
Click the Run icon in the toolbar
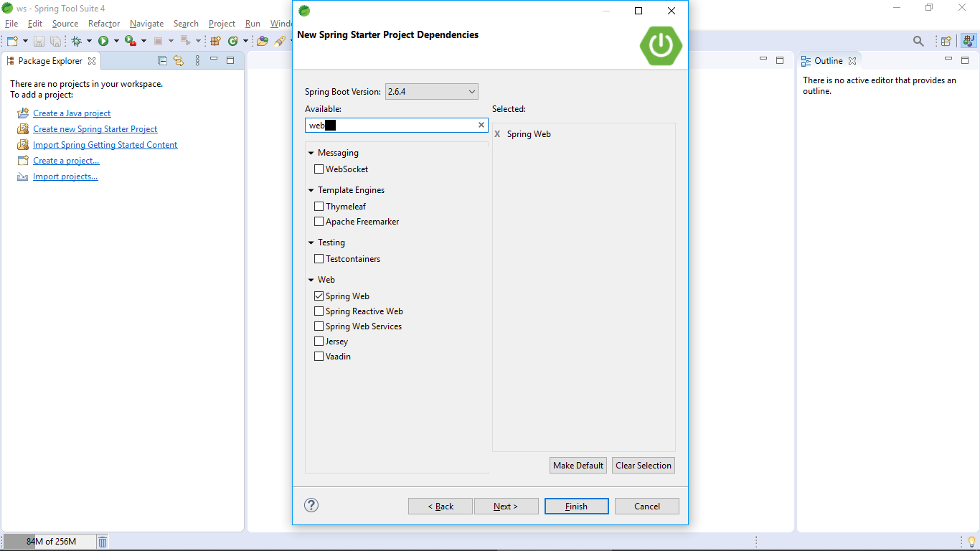103,41
